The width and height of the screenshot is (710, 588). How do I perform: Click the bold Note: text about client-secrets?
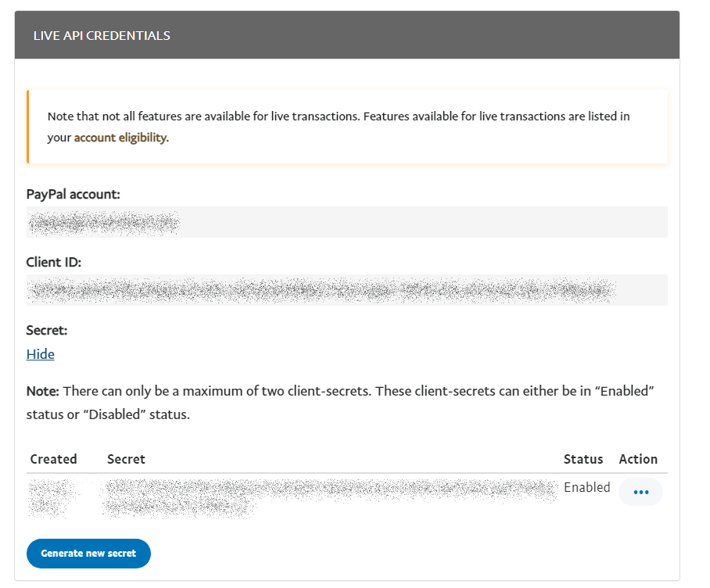coord(44,390)
